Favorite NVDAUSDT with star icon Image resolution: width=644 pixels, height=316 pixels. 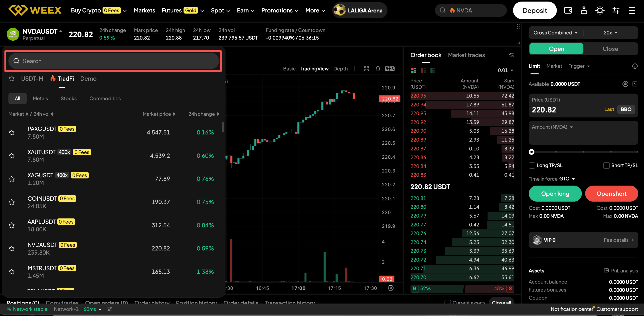[x=12, y=248]
